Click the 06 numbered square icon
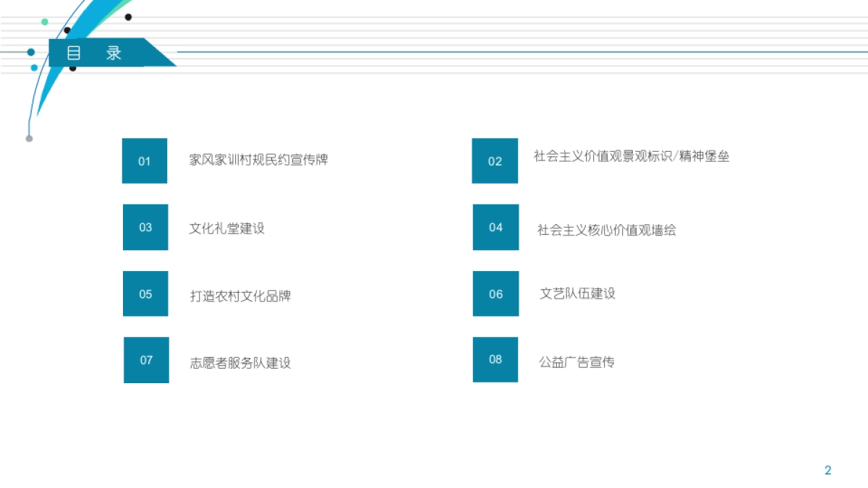 (495, 294)
